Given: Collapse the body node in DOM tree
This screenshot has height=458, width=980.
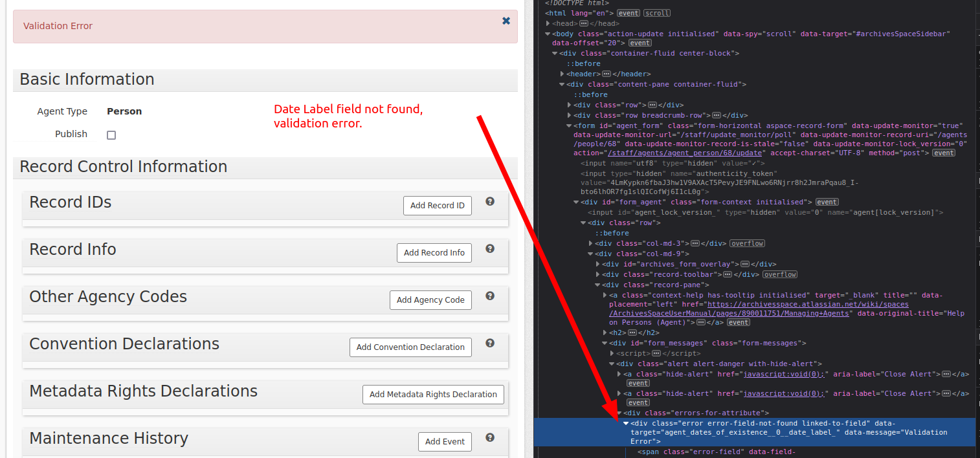Looking at the screenshot, I should [549, 34].
